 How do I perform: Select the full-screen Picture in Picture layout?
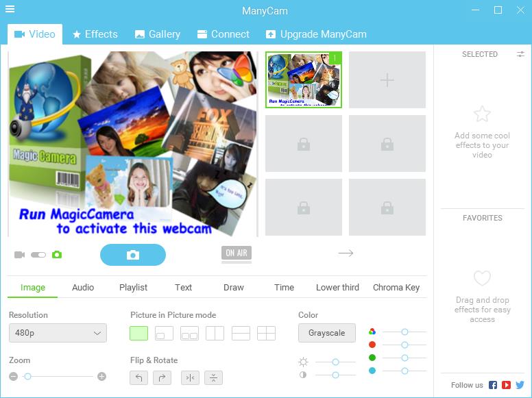point(138,334)
